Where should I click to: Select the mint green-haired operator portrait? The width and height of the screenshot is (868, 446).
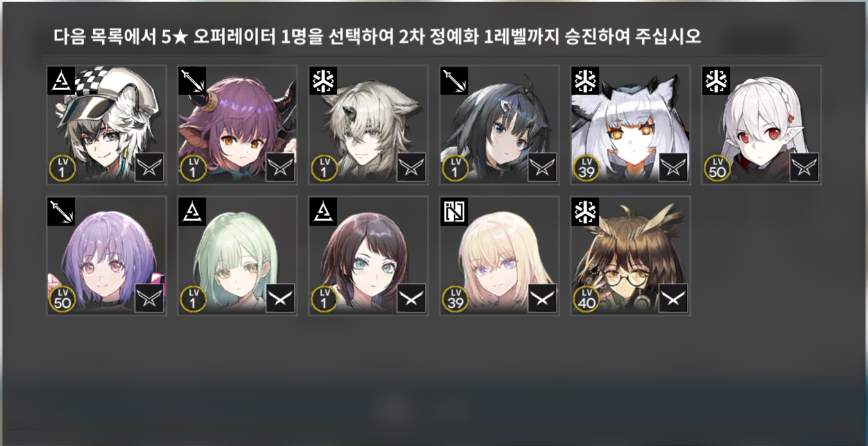click(238, 256)
